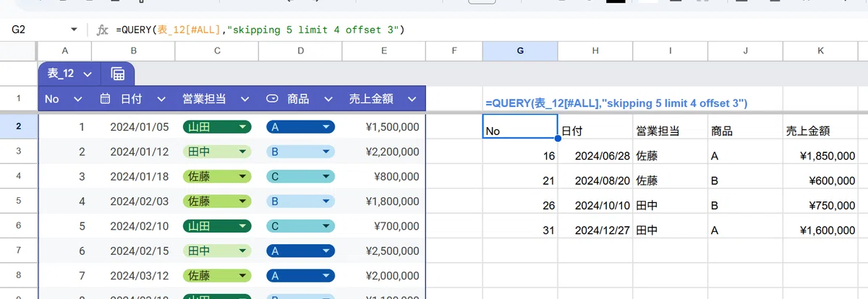This screenshot has height=299, width=868.
Task: Select column J header
Action: [746, 51]
